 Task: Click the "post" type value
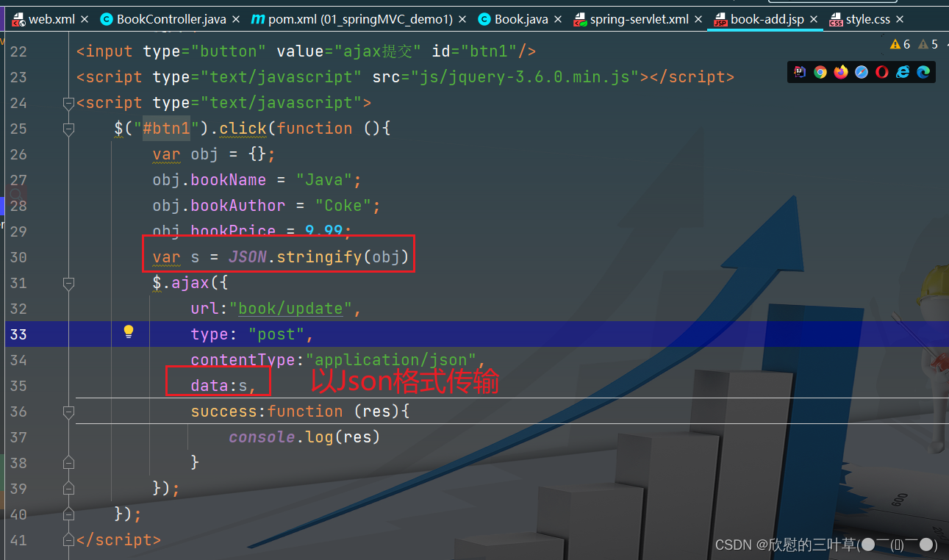tap(276, 334)
